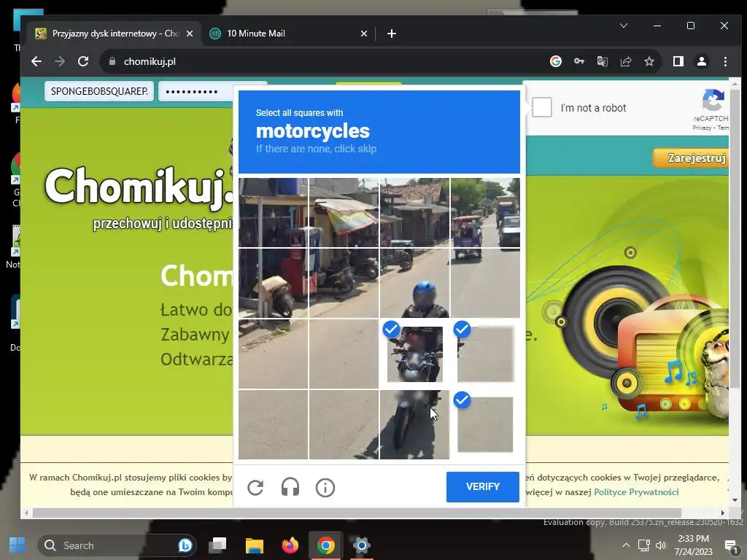Select the captcha tile showing the blue helmet

(x=414, y=284)
